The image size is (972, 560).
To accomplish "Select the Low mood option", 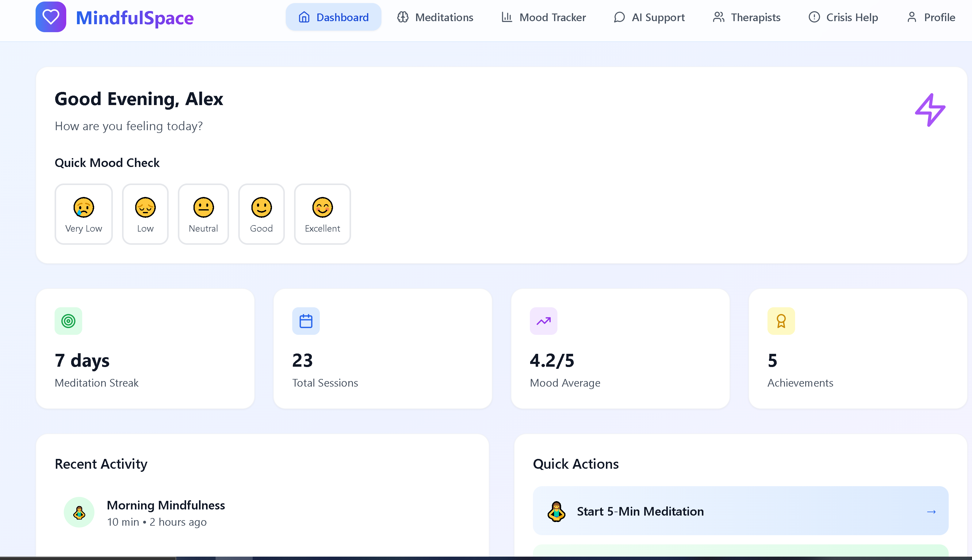I will point(145,214).
